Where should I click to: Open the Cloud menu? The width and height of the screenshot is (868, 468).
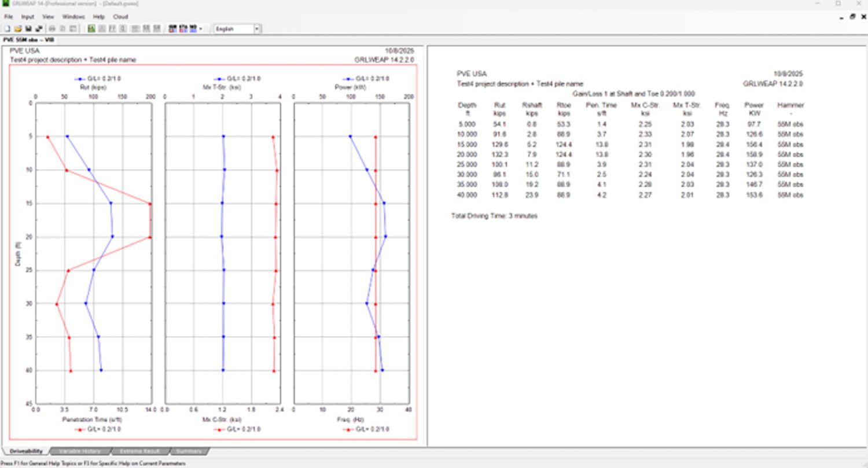[x=120, y=17]
